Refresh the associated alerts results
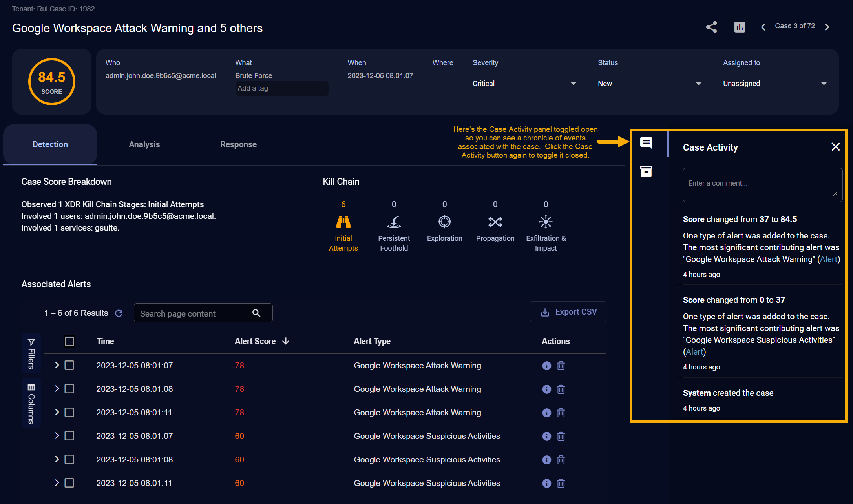The image size is (853, 504). pyautogui.click(x=119, y=313)
